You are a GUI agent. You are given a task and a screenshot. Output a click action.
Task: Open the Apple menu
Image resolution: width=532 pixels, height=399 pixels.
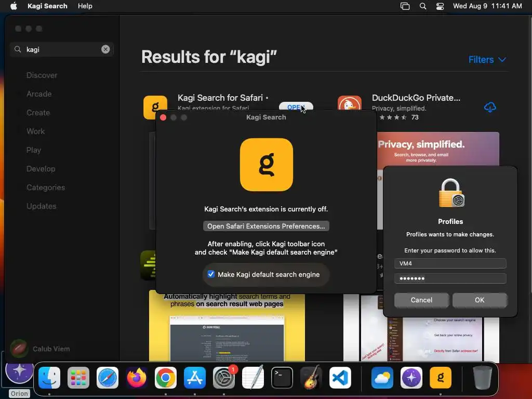14,6
